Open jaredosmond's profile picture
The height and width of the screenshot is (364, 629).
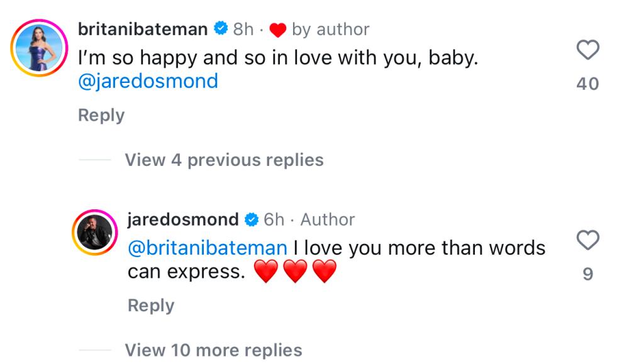click(x=94, y=236)
